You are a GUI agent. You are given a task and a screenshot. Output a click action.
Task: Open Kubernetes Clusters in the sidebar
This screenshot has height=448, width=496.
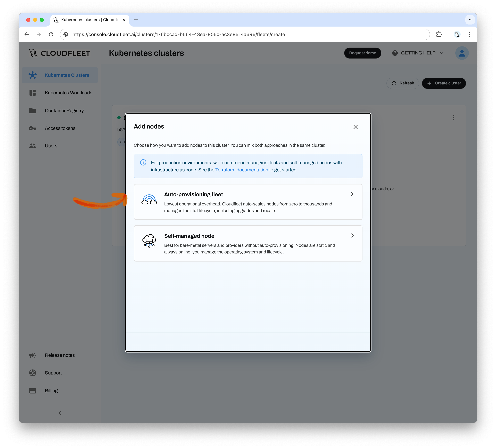[x=60, y=75]
